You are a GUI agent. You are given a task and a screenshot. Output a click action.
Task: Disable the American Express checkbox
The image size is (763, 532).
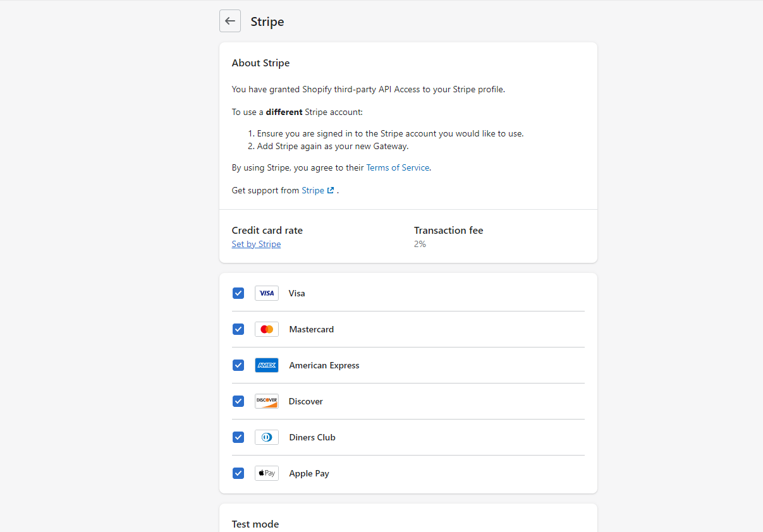point(238,365)
